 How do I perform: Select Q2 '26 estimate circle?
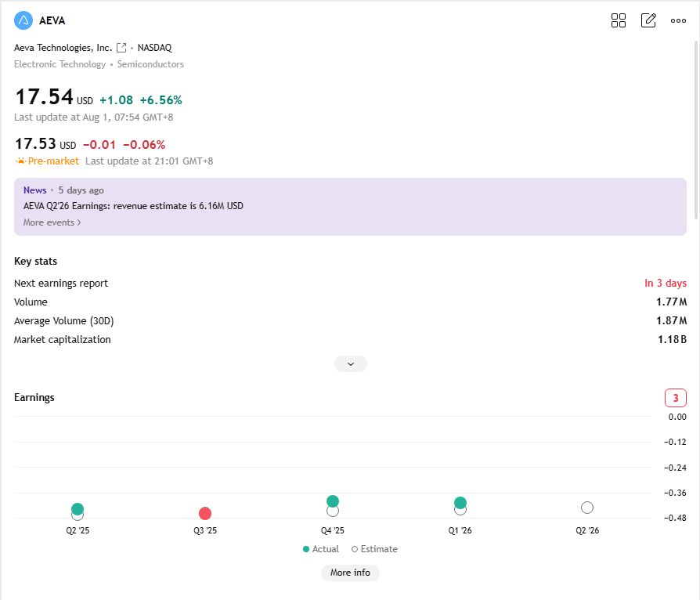click(x=587, y=508)
